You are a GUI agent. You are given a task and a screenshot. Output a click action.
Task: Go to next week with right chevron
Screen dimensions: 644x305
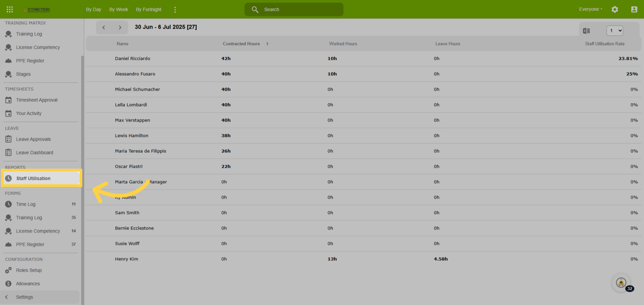[120, 27]
